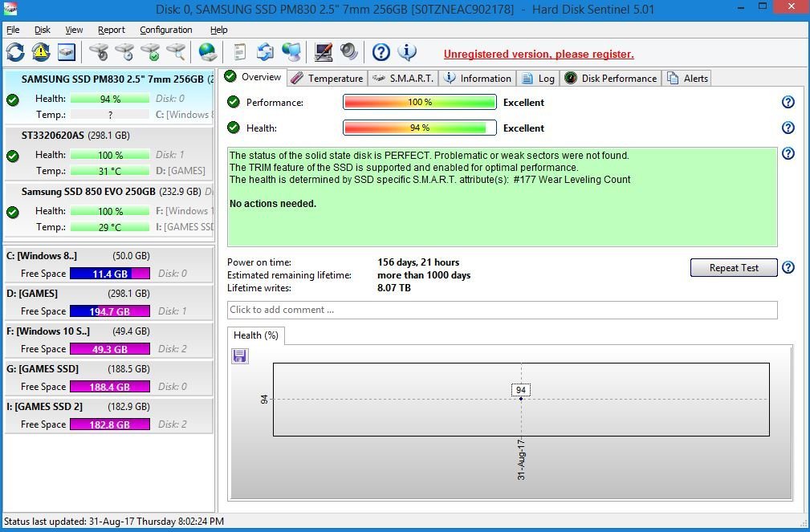
Task: Click the 94 % Health bar in Overview
Action: click(x=420, y=128)
